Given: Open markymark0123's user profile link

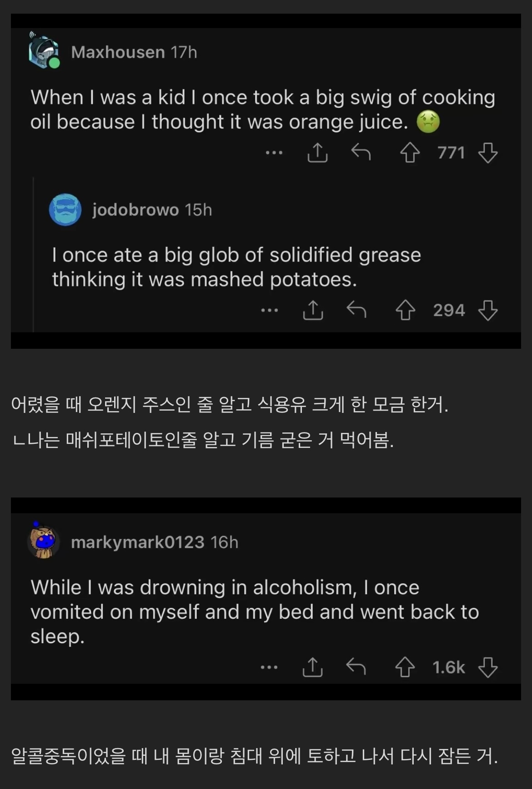Looking at the screenshot, I should 137,542.
